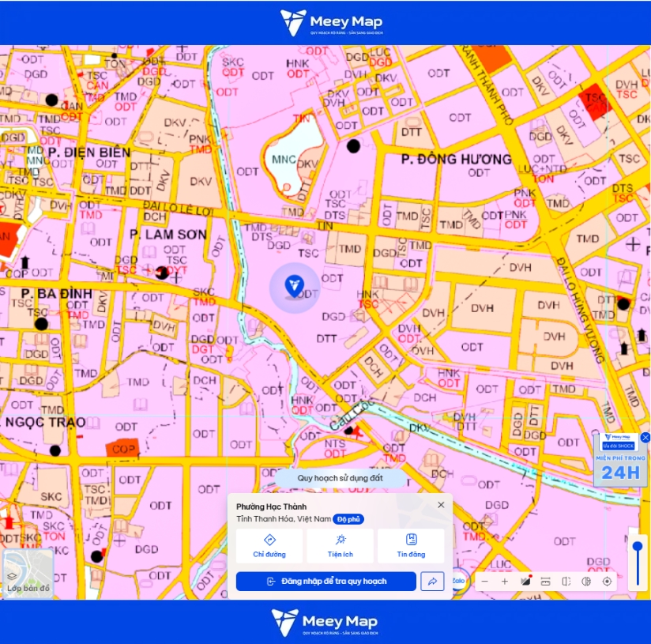Zoom in with the plus button

[x=504, y=582]
